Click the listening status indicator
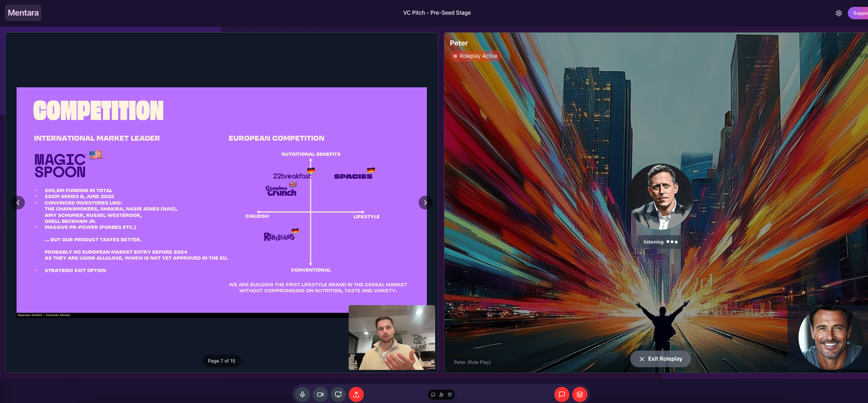The width and height of the screenshot is (868, 403). tap(660, 242)
